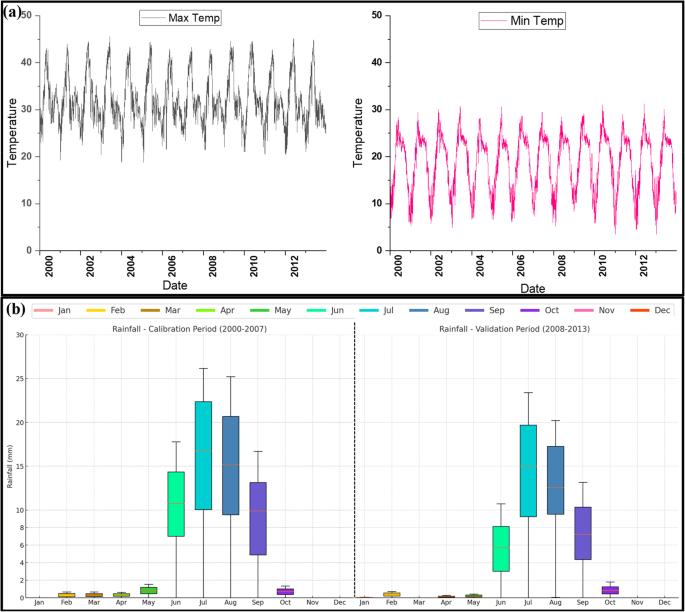This screenshot has width=685, height=612.
Task: Click the Dec x-axis tick in the validation plot
Action: (664, 602)
